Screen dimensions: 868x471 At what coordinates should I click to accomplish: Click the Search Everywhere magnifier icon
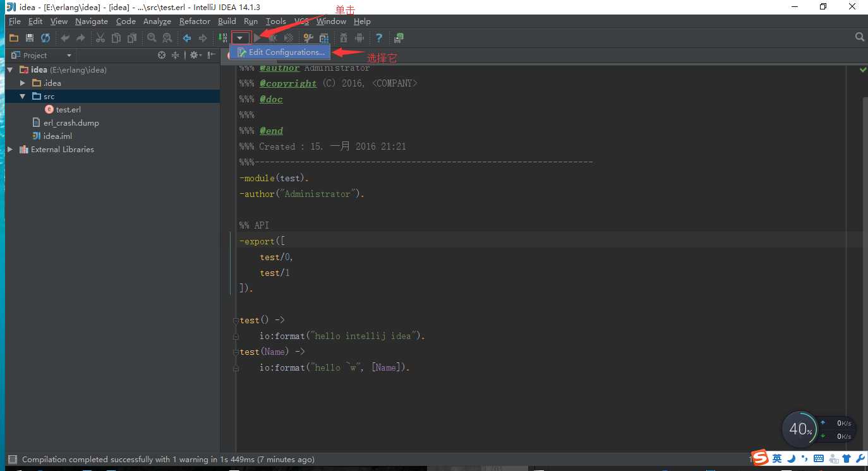point(859,37)
